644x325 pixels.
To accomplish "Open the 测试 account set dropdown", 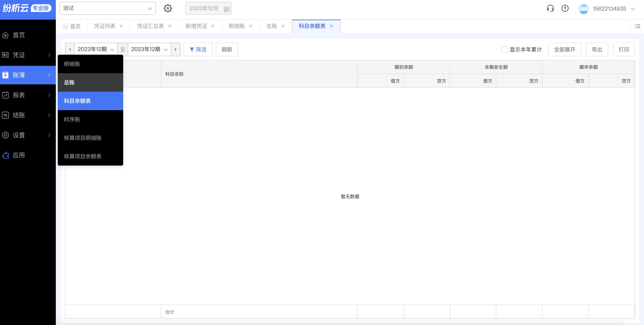I will point(108,8).
